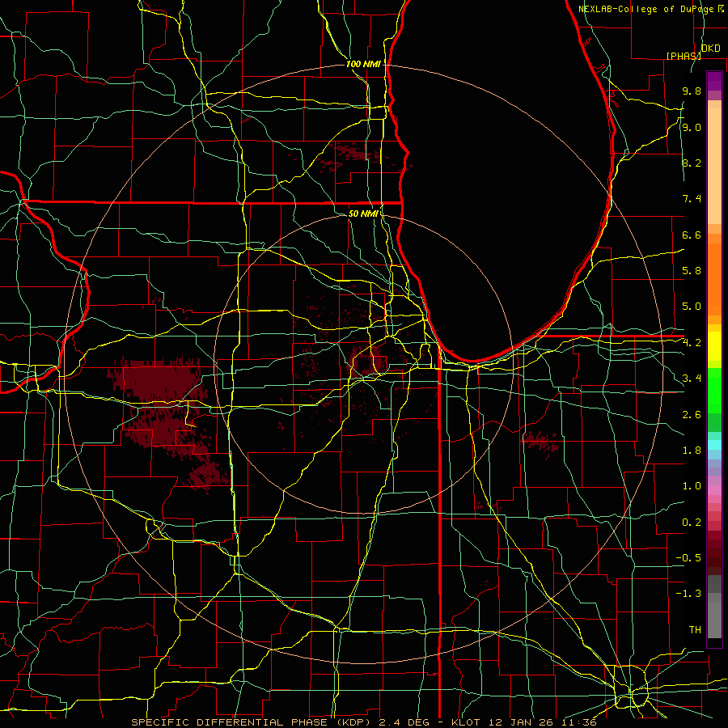The image size is (728, 728).
Task: Click the 5.0 legend value
Action: pos(692,307)
